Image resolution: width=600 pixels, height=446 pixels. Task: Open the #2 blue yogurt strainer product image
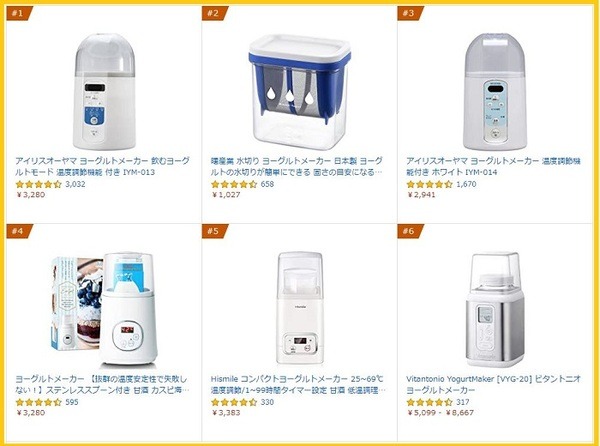(299, 92)
